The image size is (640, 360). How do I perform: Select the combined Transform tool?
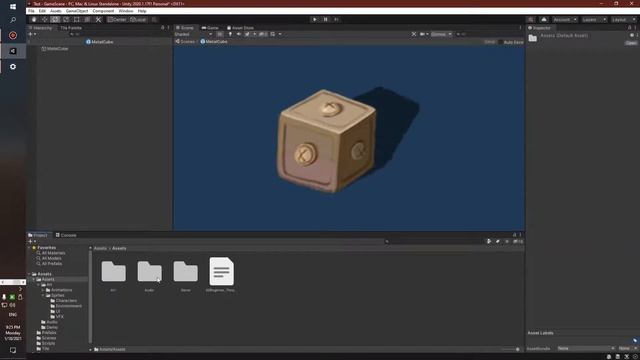click(87, 20)
